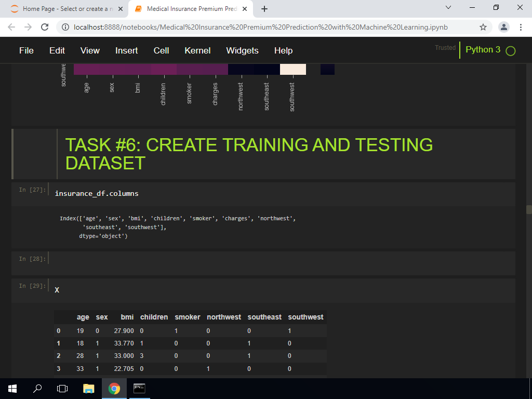Click age value 19 in row 0
532x399 pixels.
[x=80, y=331]
